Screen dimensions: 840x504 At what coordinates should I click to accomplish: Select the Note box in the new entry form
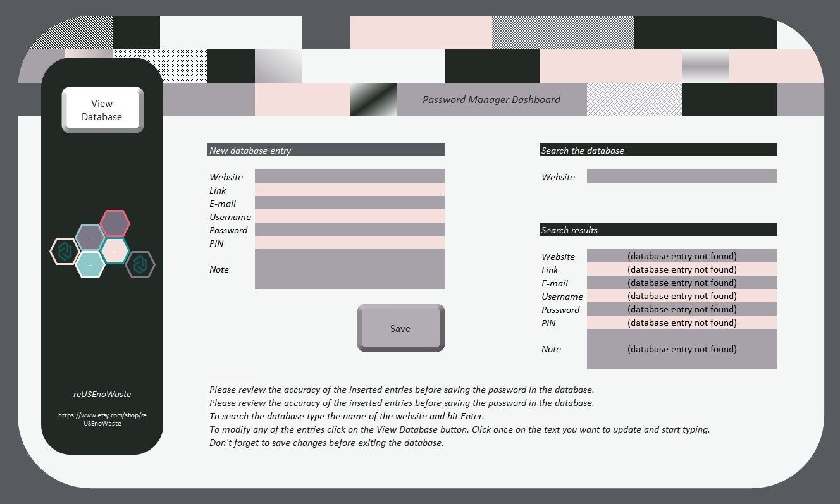point(349,270)
